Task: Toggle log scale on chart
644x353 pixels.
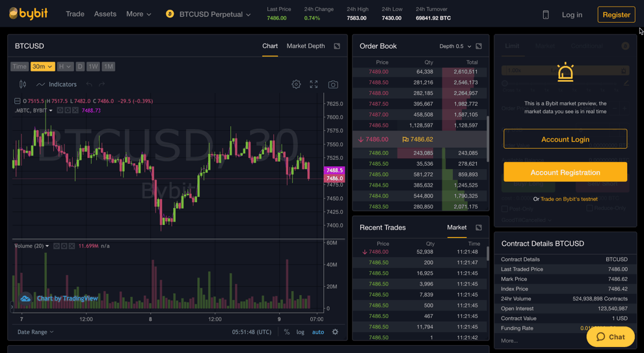Action: [301, 332]
